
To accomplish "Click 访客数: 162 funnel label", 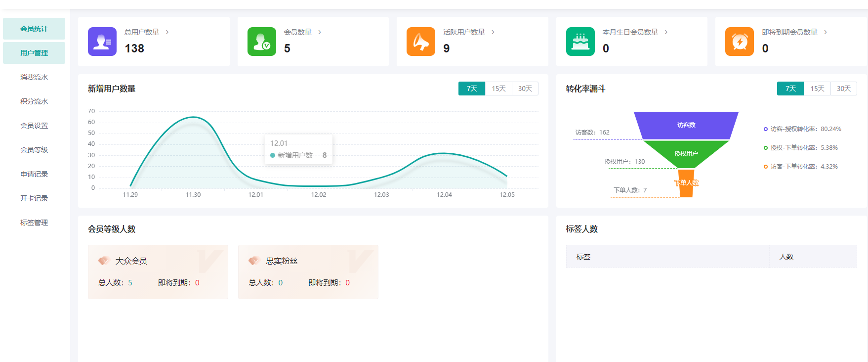I will (592, 133).
